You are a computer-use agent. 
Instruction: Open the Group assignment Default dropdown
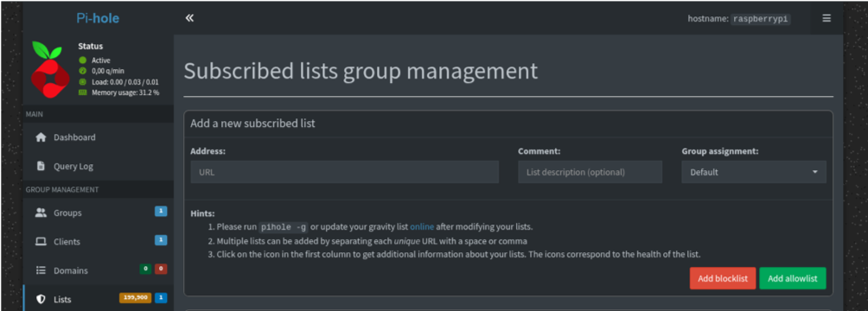(753, 172)
